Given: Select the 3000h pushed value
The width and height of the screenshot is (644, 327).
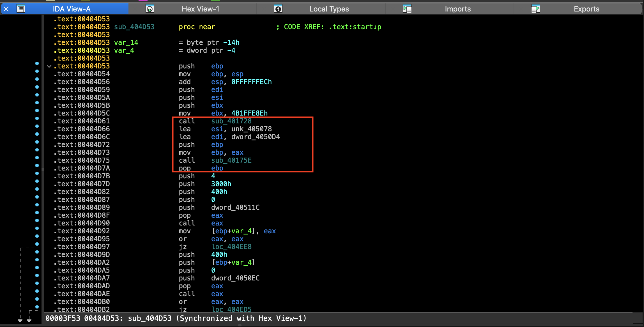Looking at the screenshot, I should tap(221, 184).
